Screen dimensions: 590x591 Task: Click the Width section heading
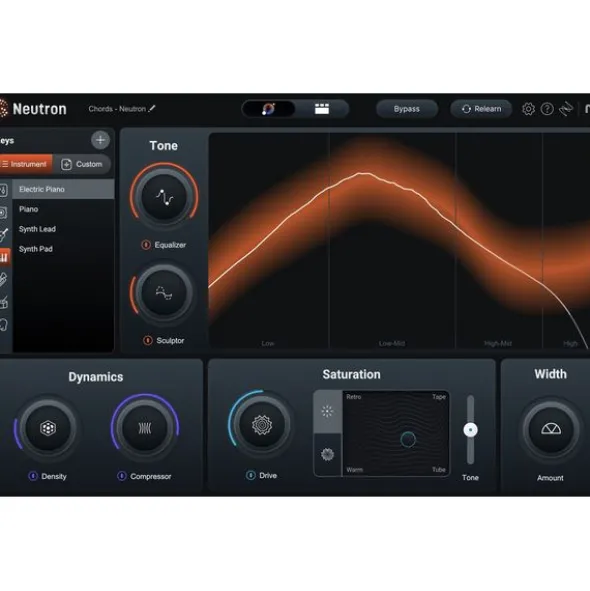[x=550, y=374]
